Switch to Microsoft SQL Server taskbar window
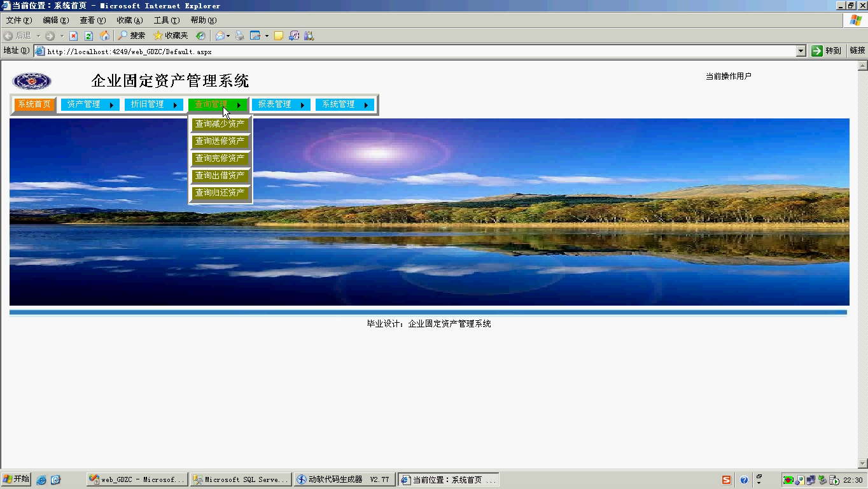 pyautogui.click(x=241, y=479)
